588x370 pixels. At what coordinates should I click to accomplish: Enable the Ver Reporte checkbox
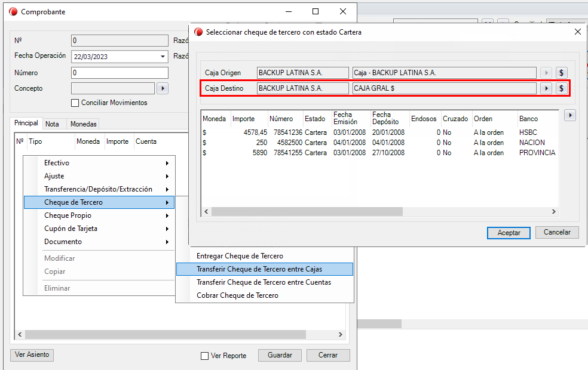point(205,356)
